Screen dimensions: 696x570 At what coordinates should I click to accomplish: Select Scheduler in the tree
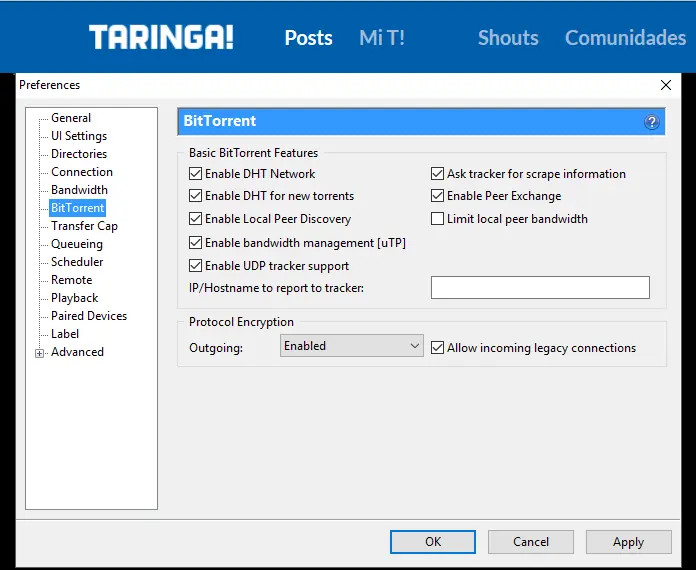click(x=77, y=262)
